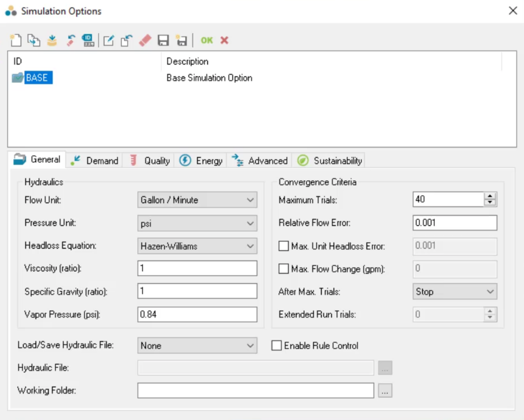The height and width of the screenshot is (420, 524).
Task: Select the BASE option set row
Action: click(38, 78)
